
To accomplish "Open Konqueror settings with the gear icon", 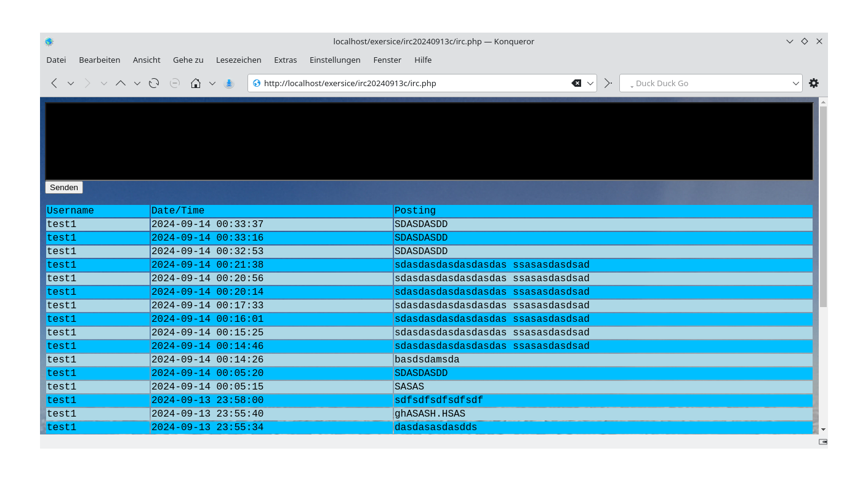I will 814,83.
